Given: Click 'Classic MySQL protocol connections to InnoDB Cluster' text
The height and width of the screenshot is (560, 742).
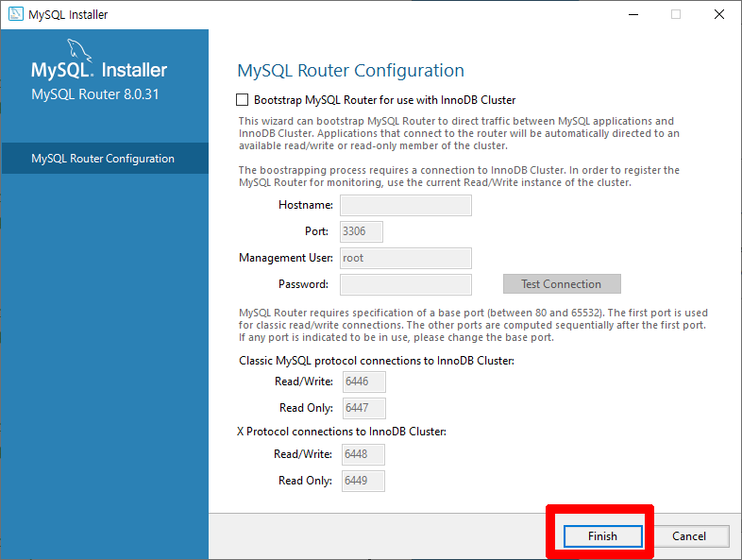Looking at the screenshot, I should (377, 361).
